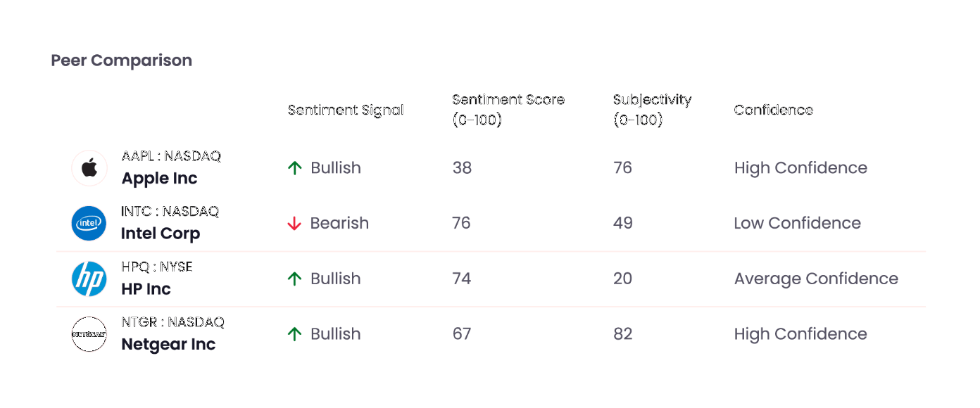Open the Intel Corp company link

tap(161, 234)
